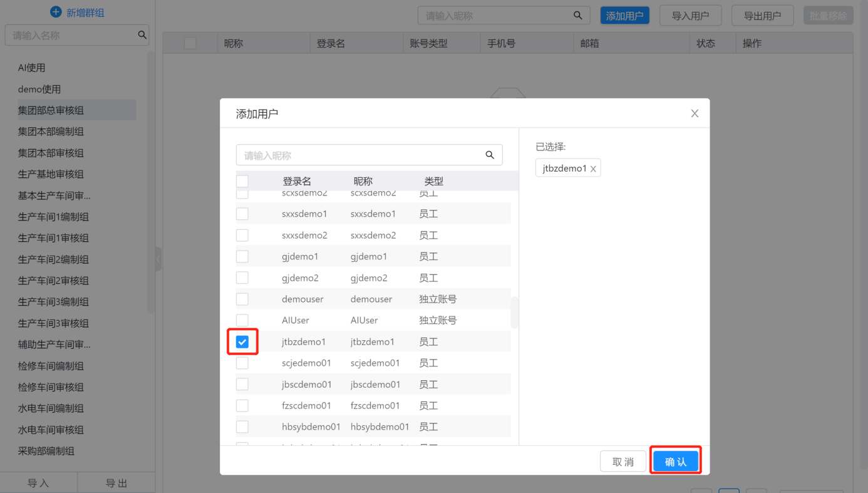Uncheck the jtbzdemo1 user checkbox

pyautogui.click(x=242, y=341)
